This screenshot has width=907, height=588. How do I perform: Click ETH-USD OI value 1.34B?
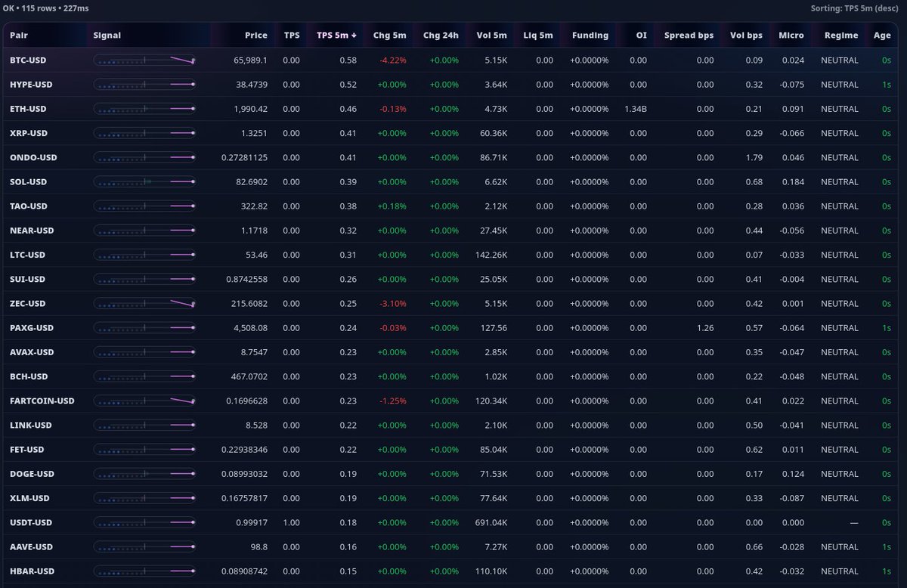tap(636, 109)
